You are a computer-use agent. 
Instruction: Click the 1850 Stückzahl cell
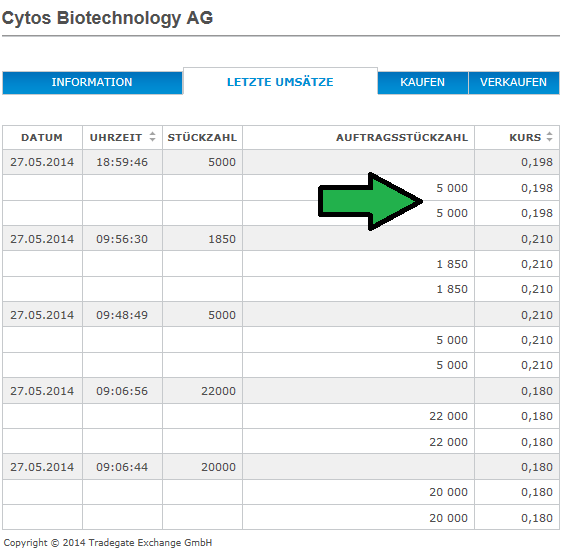tap(202, 239)
